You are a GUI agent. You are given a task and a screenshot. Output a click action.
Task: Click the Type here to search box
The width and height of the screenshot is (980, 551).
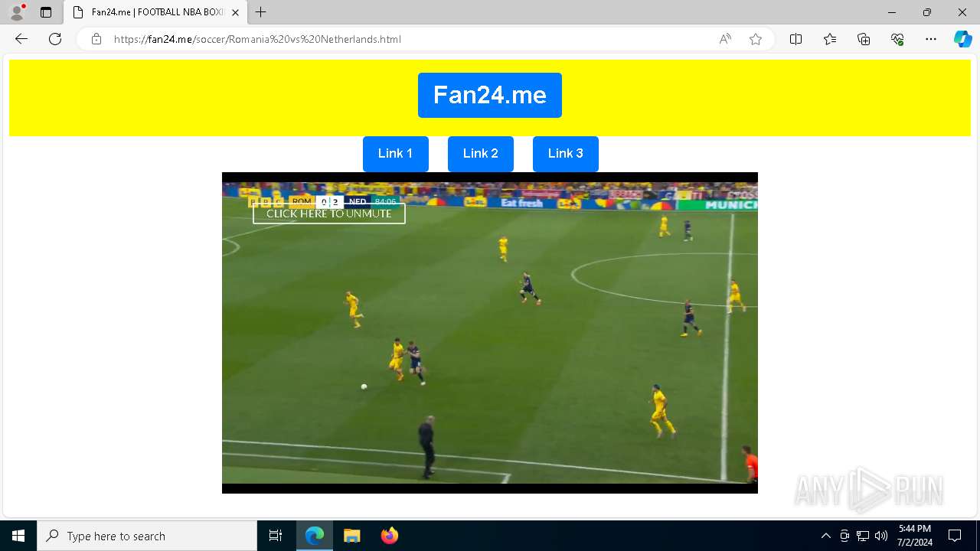[147, 536]
